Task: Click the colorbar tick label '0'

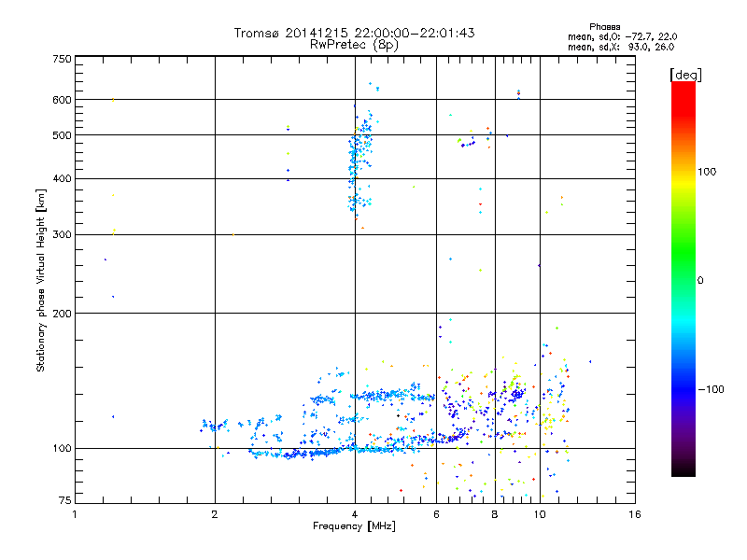Action: point(700,281)
